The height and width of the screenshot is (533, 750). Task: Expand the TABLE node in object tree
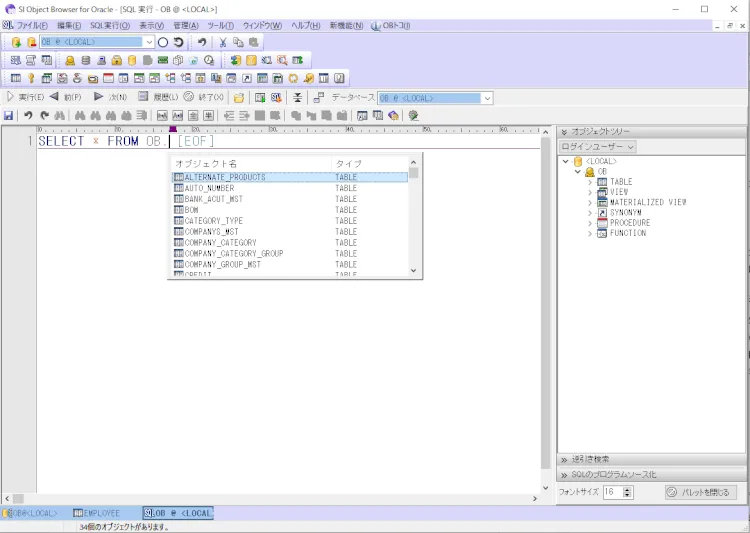coord(590,182)
